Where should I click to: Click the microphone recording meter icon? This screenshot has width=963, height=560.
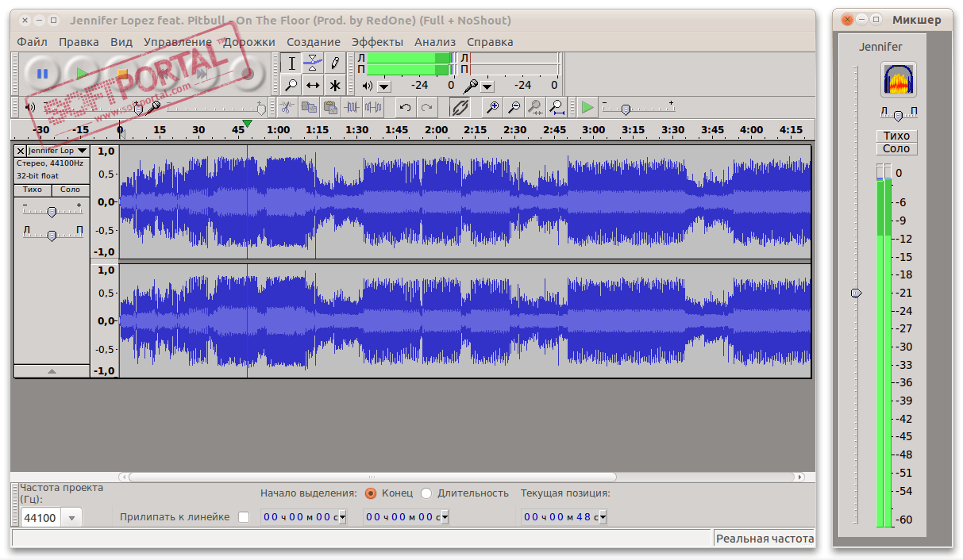(x=472, y=86)
